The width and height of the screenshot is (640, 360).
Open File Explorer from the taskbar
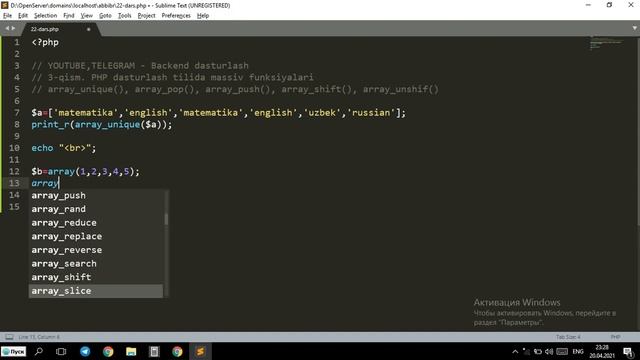(x=131, y=351)
